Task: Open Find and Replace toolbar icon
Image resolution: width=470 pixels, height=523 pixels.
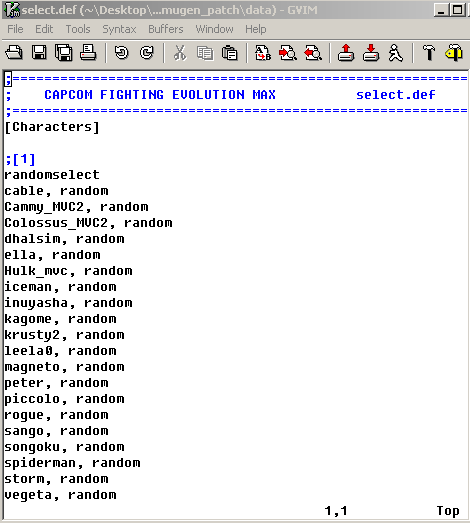Action: [x=263, y=53]
